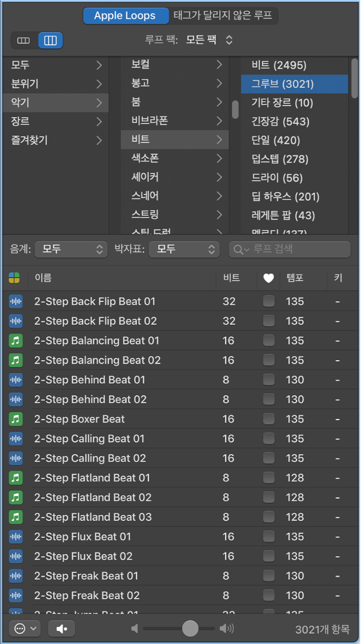Switch to the Apple Loops tab

pyautogui.click(x=125, y=16)
